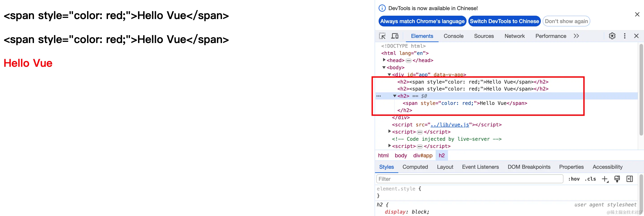
Task: Expand the collapsed head contents ellipsis
Action: point(409,60)
